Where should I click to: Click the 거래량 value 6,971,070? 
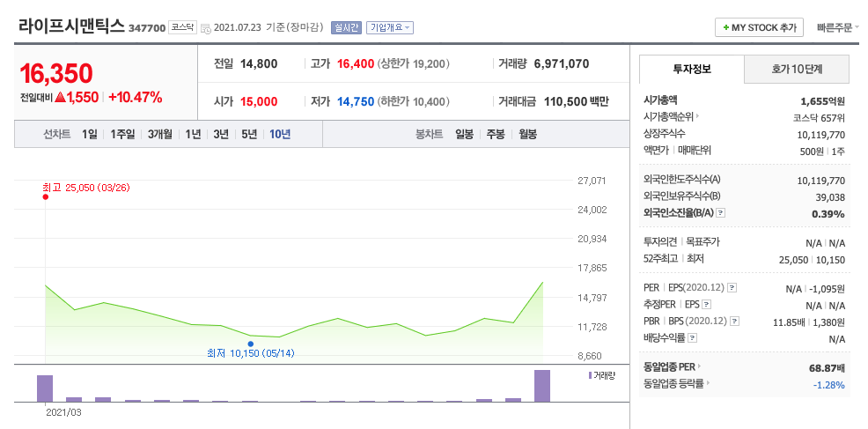pos(562,63)
